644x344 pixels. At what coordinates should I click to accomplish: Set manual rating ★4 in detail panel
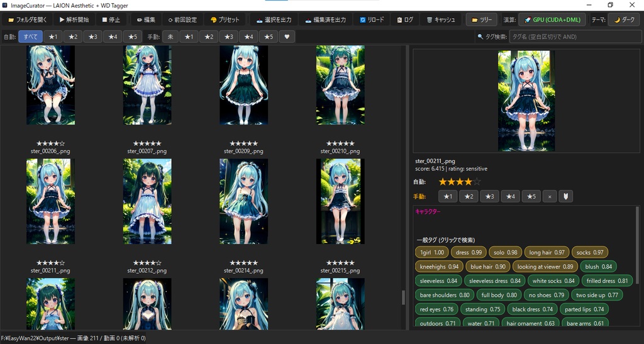click(x=511, y=196)
